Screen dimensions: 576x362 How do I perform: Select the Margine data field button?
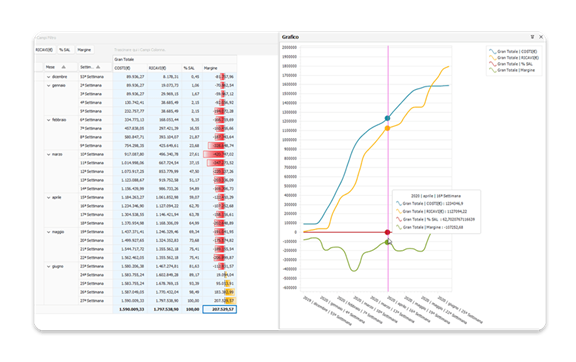point(84,50)
